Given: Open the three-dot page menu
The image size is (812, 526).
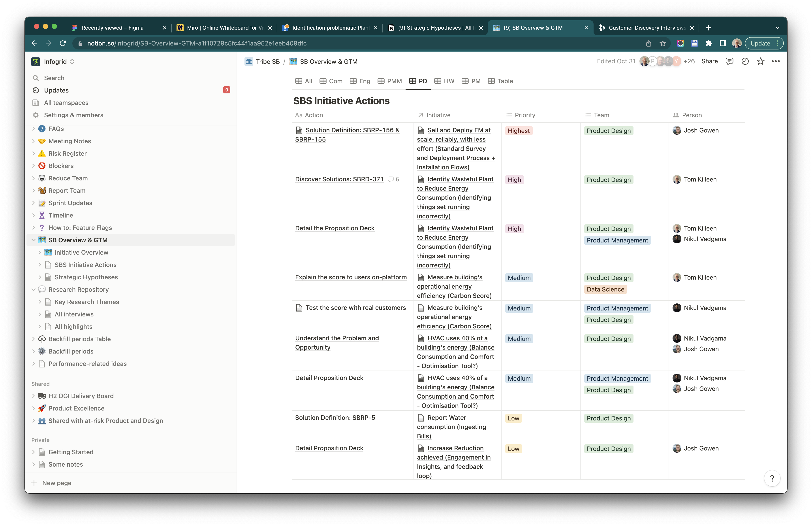Looking at the screenshot, I should [x=776, y=61].
